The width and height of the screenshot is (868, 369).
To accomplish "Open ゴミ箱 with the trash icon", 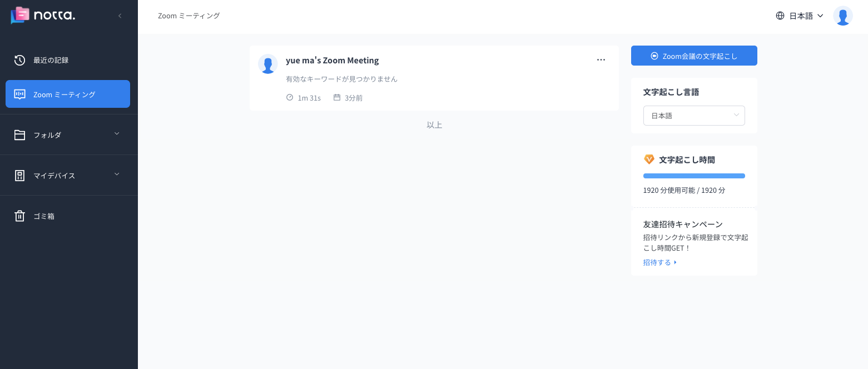I will pos(20,216).
